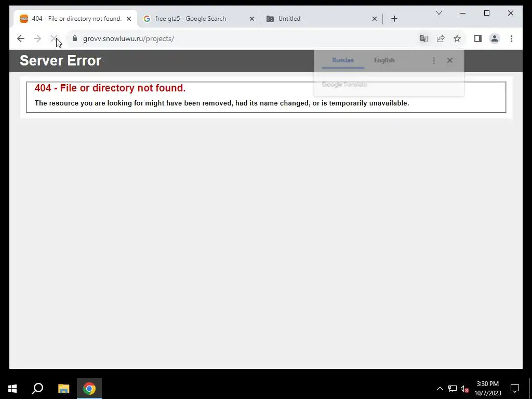The width and height of the screenshot is (532, 399).
Task: Switch to the free gta5 Google Search tab
Action: (x=198, y=19)
